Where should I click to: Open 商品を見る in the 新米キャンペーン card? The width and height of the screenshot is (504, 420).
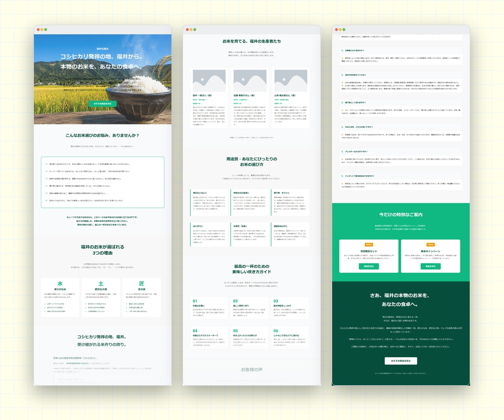430,266
